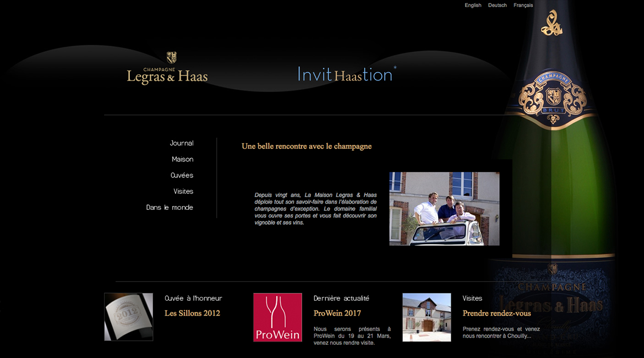Click ProWein text about 19 au 21 Mars
644x358 pixels.
point(352,336)
